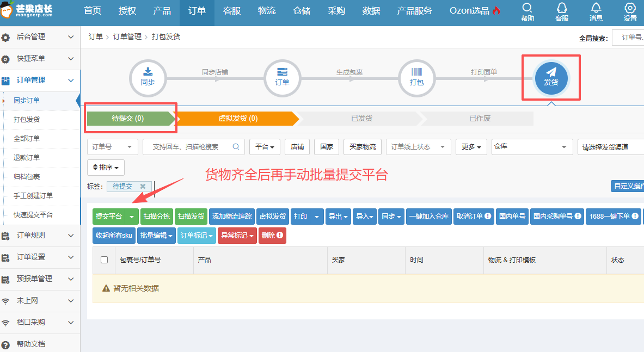Open the 订单线上状态 dropdown

click(x=418, y=147)
